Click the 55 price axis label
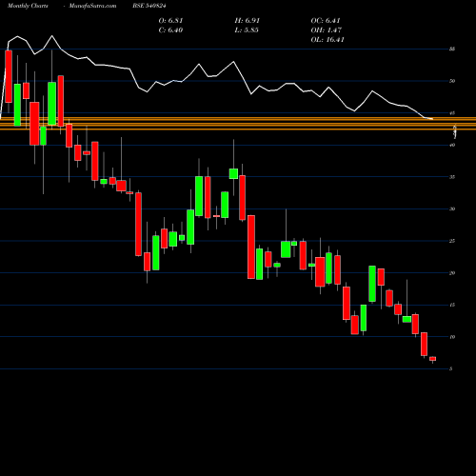Viewport: 476px width, 476px height. coord(452,49)
